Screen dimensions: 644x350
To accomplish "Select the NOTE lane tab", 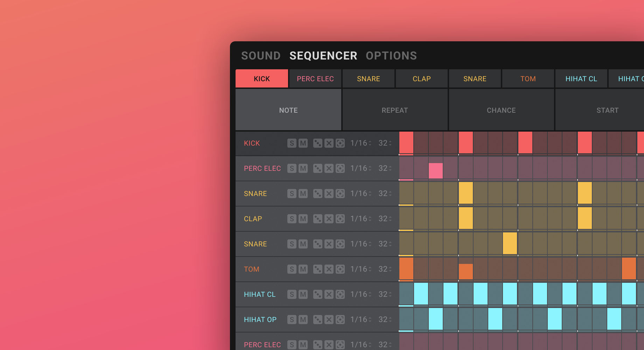I will click(288, 110).
